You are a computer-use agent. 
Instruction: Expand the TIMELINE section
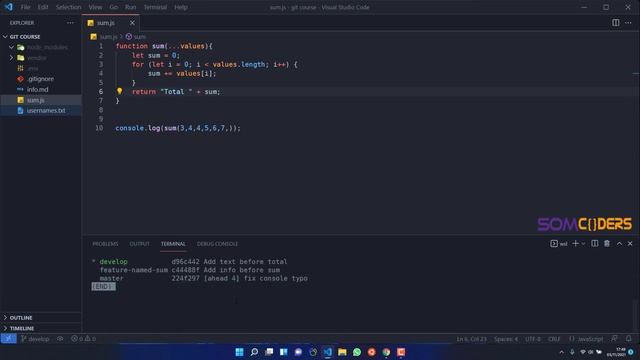point(41,328)
